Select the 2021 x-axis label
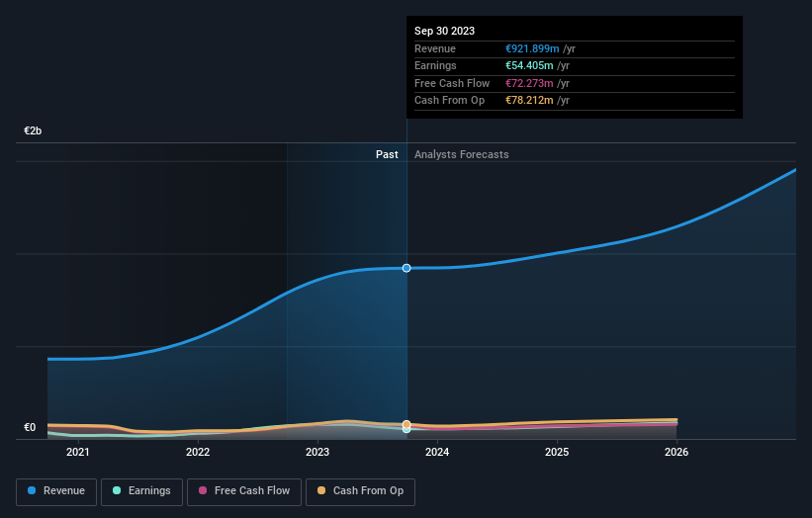Viewport: 812px width, 518px height. (78, 452)
